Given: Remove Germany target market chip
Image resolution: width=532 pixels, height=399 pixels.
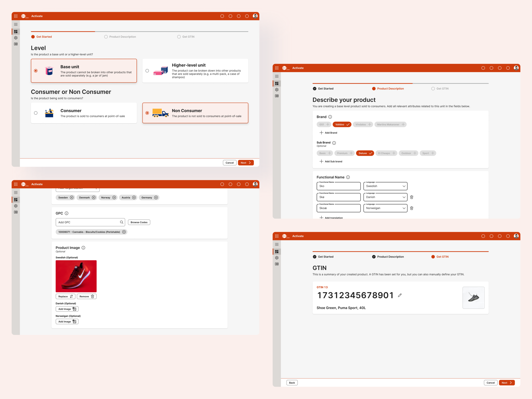Looking at the screenshot, I should pos(156,197).
